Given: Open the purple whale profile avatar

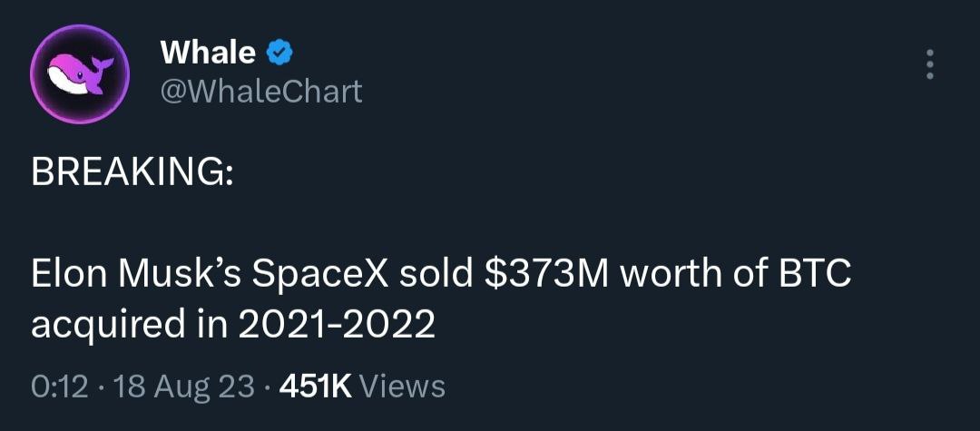Looking at the screenshot, I should coord(80,73).
